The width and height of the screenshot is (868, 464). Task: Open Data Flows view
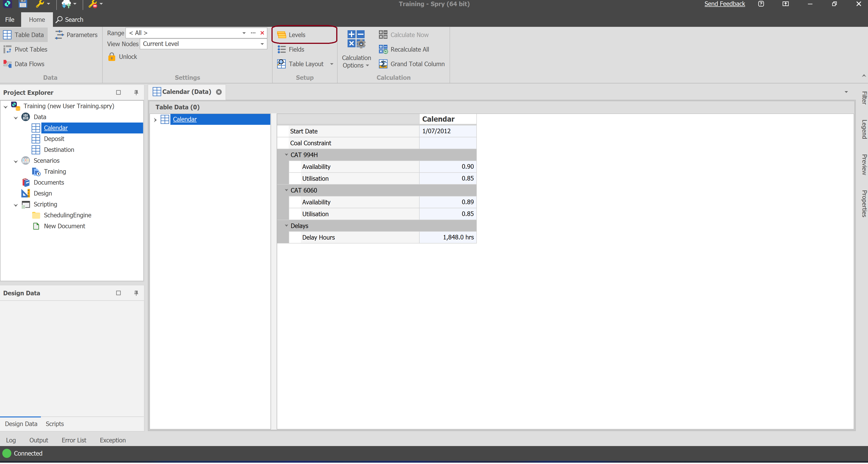[29, 64]
